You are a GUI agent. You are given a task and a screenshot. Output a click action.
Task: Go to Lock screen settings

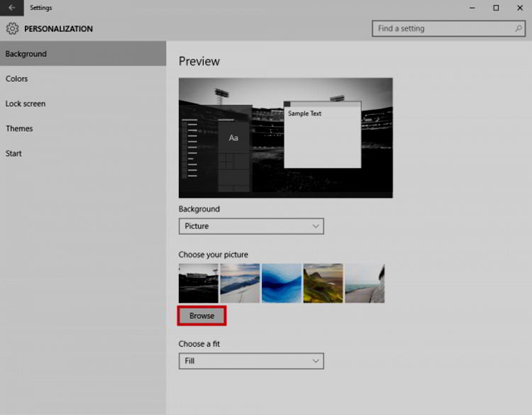(x=26, y=104)
